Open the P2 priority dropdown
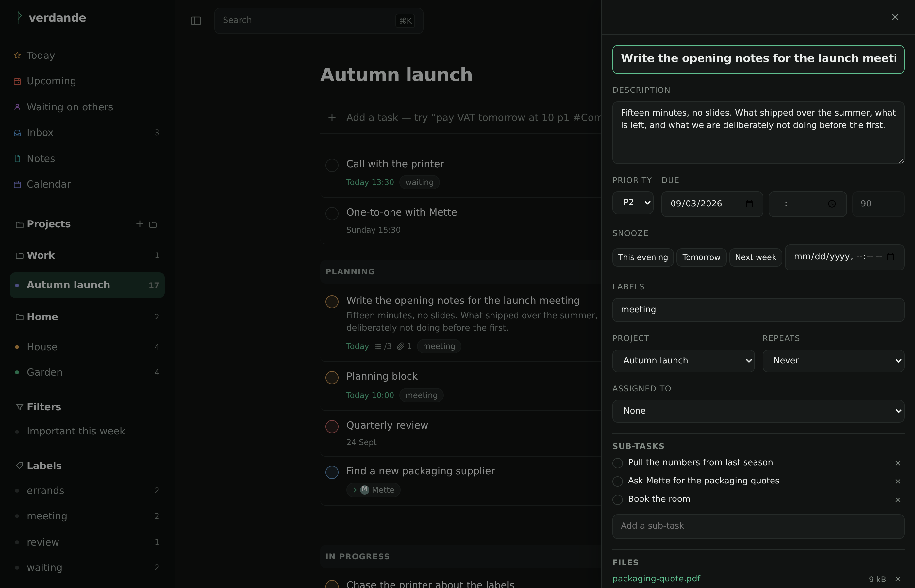The height and width of the screenshot is (588, 915). tap(633, 203)
